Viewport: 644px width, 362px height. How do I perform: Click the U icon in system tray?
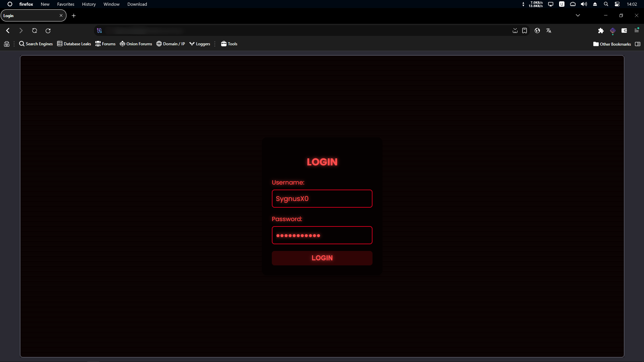pyautogui.click(x=562, y=4)
